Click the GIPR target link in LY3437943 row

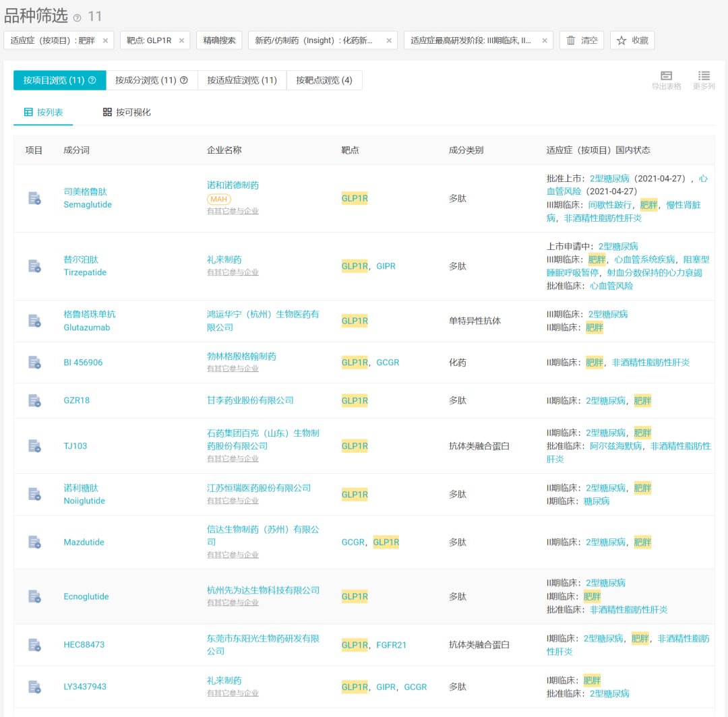tap(386, 687)
